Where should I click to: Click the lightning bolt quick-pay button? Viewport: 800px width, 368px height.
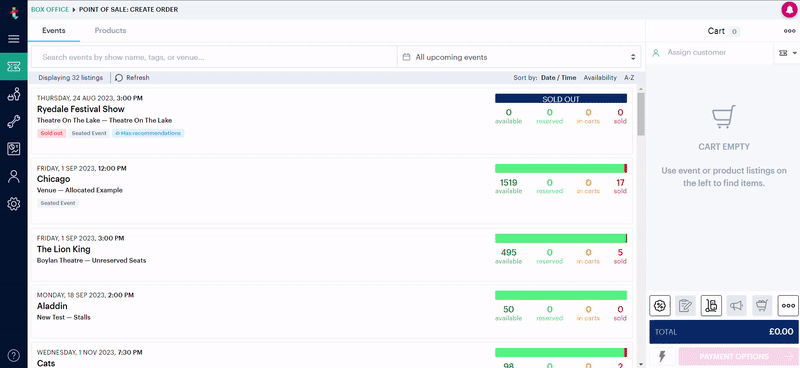pyautogui.click(x=662, y=356)
